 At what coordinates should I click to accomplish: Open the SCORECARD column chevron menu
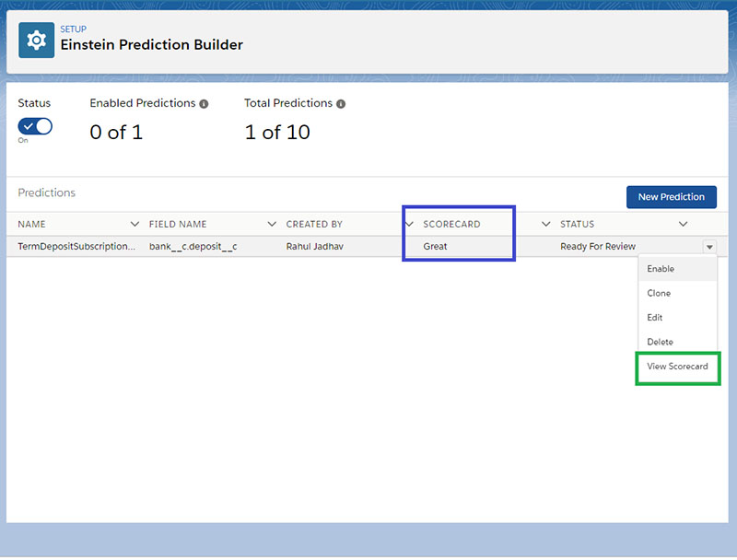(x=545, y=224)
